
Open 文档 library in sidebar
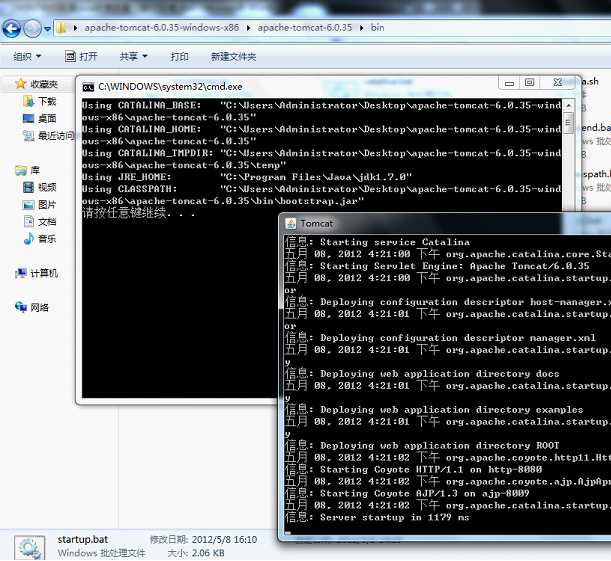coord(47,222)
